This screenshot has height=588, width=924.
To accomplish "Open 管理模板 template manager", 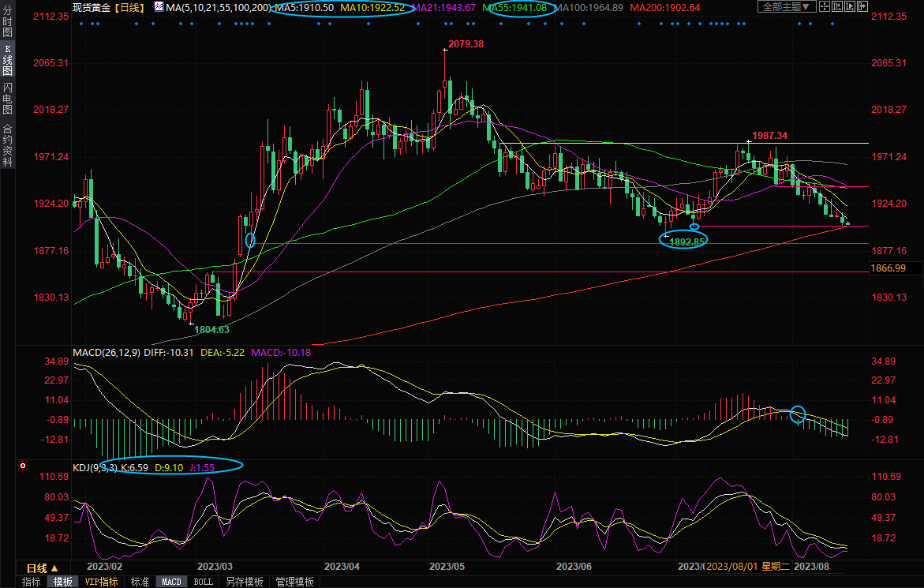I will [x=294, y=582].
